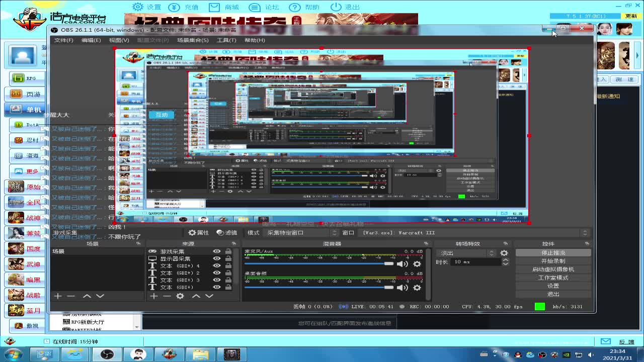Lock the 文本 (GDI+) 2 source
This screenshot has height=362, width=644.
click(x=228, y=273)
